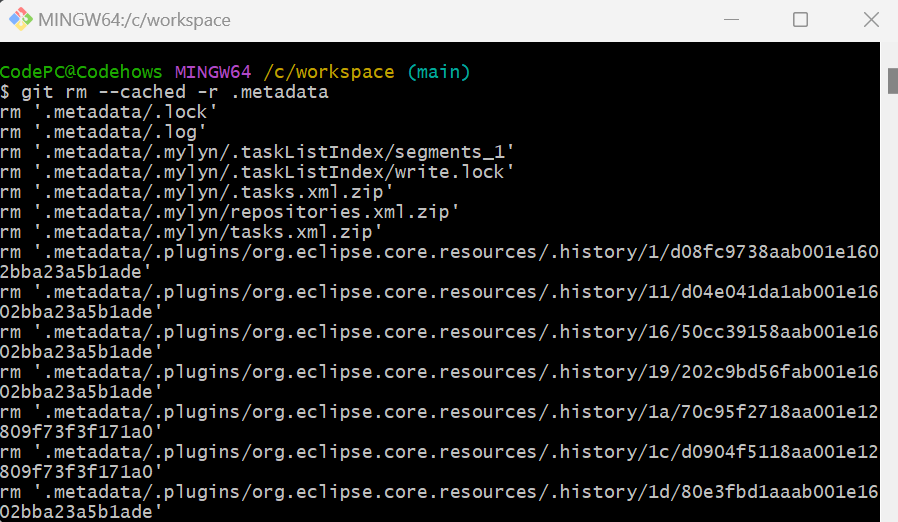This screenshot has width=898, height=522.
Task: Click the purple MINGW64 prompt text
Action: click(x=213, y=72)
